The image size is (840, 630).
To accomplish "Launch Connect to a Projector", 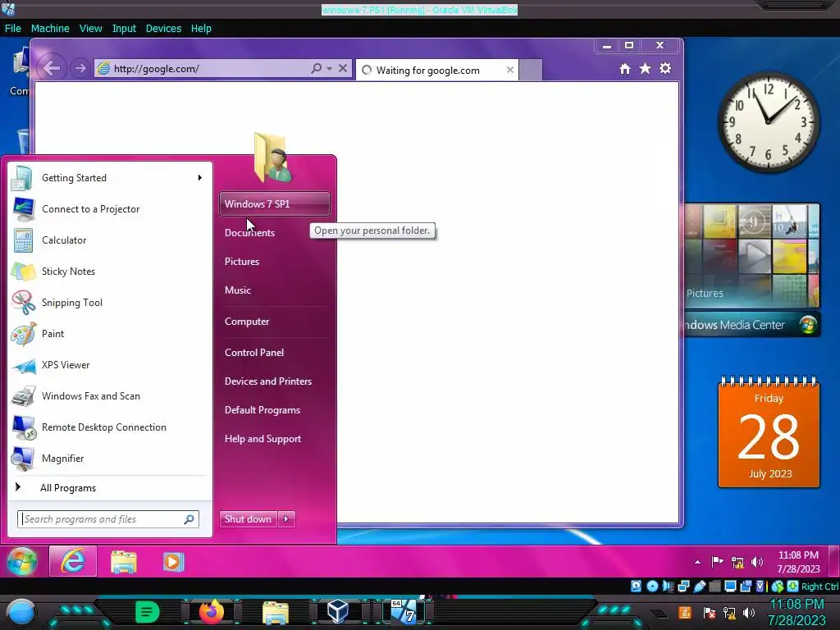I will pos(110,209).
